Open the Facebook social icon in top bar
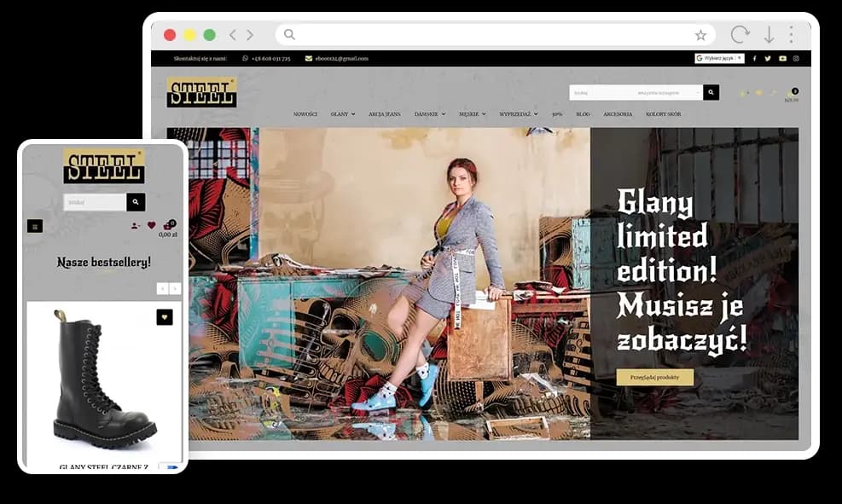 (x=754, y=59)
